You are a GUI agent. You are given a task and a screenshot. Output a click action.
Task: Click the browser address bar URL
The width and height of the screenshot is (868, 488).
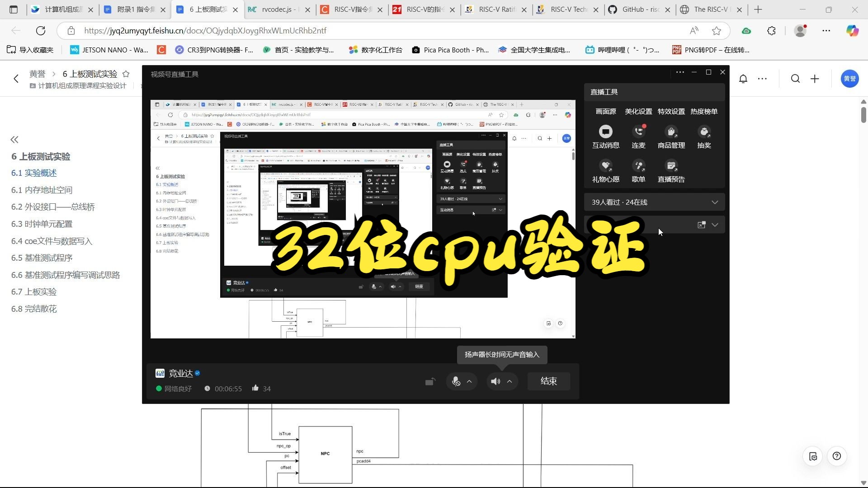(x=205, y=31)
